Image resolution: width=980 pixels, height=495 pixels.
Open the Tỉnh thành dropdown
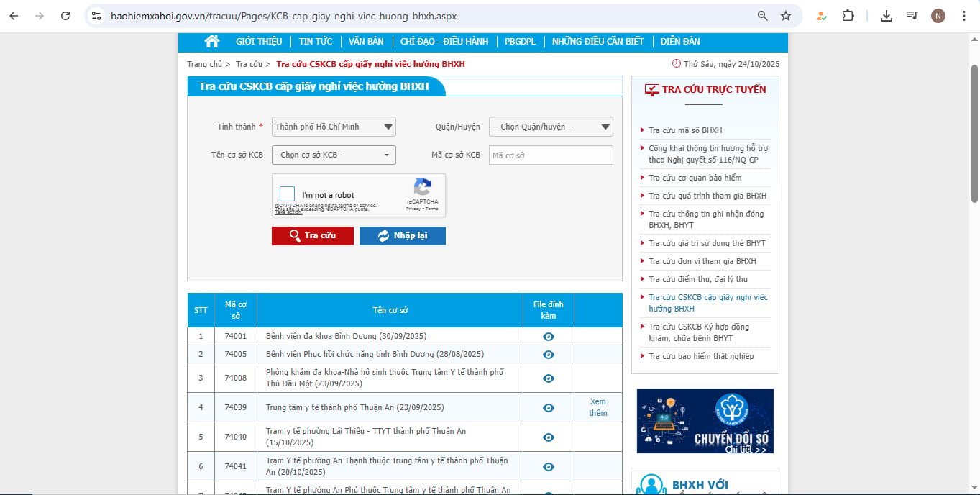pyautogui.click(x=334, y=127)
